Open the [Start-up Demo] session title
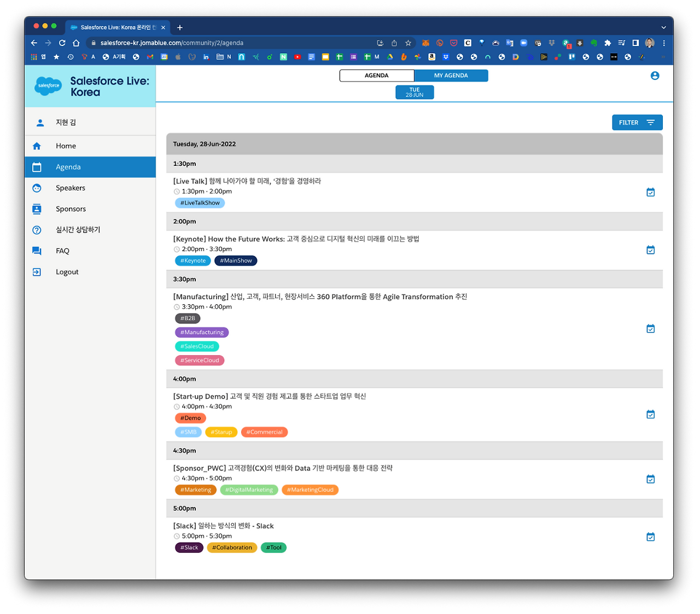This screenshot has width=700, height=614. (x=270, y=396)
